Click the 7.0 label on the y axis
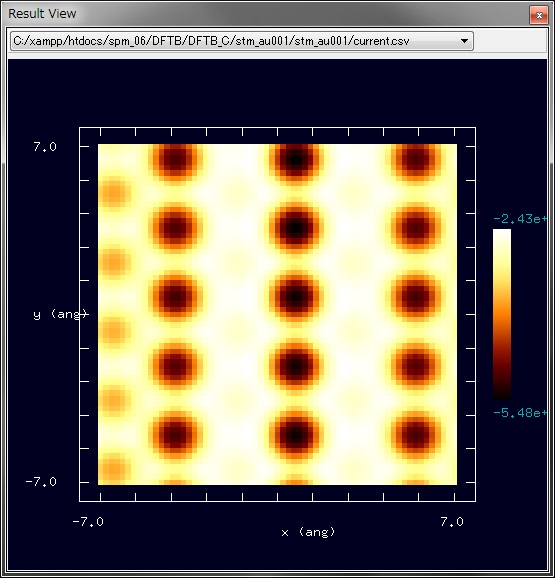This screenshot has width=555, height=578. pyautogui.click(x=45, y=147)
